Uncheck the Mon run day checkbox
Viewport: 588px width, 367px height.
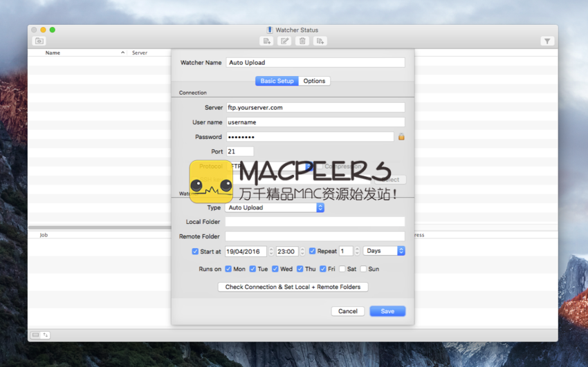[x=228, y=269]
